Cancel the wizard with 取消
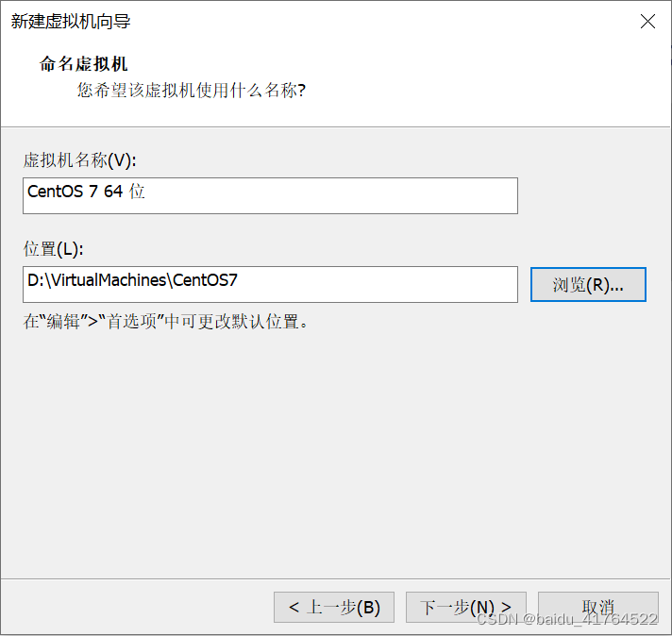Image resolution: width=672 pixels, height=636 pixels. [598, 608]
